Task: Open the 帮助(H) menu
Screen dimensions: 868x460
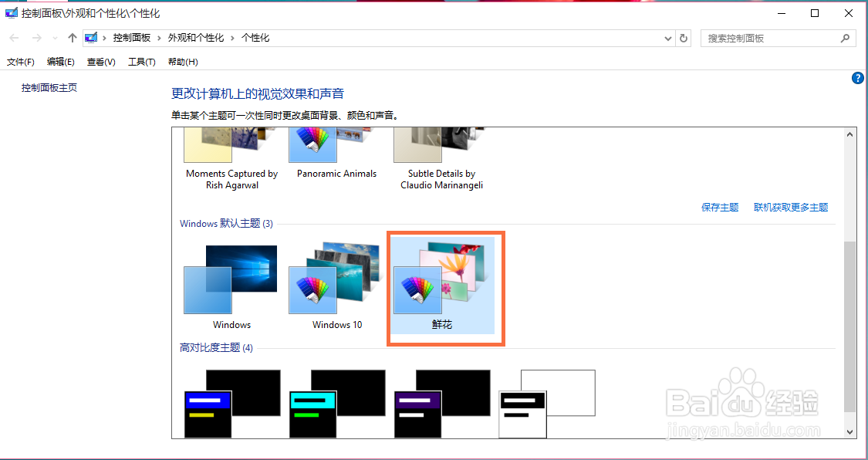Action: [x=183, y=62]
